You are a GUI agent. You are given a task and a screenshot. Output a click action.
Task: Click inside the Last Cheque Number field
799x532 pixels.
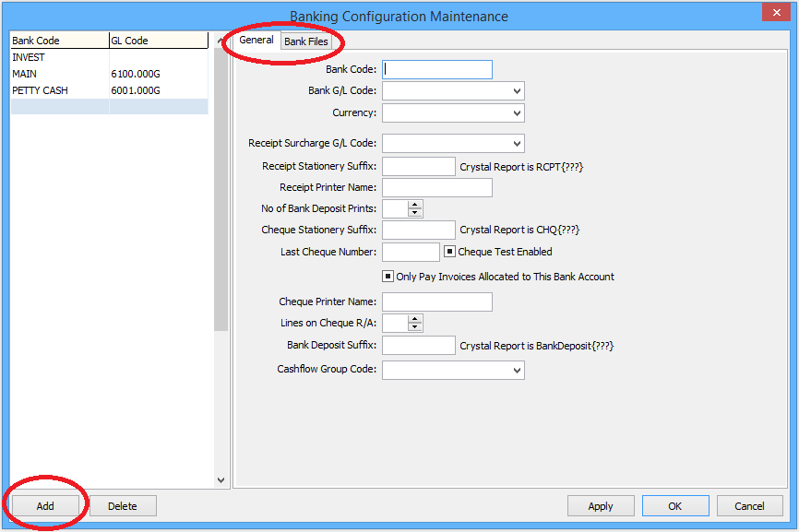(411, 251)
